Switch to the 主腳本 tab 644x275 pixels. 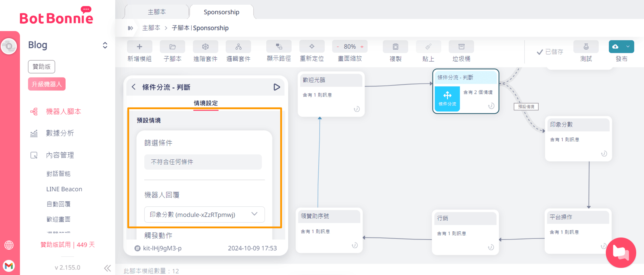[157, 12]
